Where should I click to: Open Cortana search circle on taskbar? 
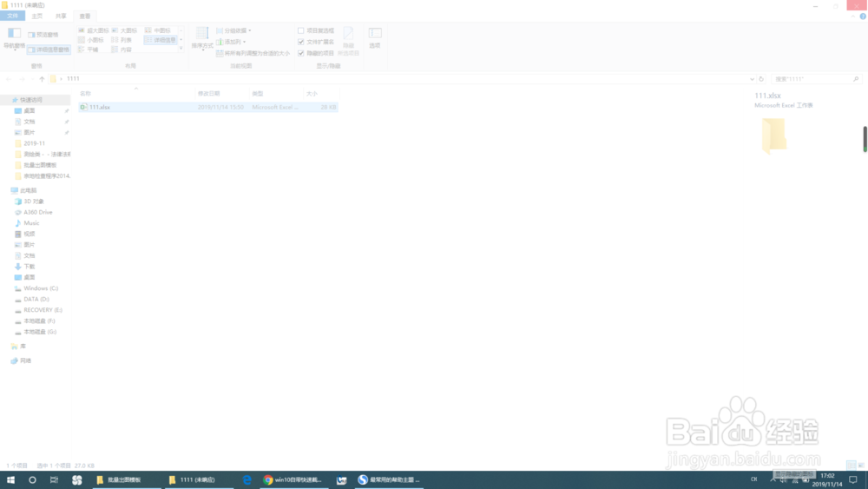[32, 479]
